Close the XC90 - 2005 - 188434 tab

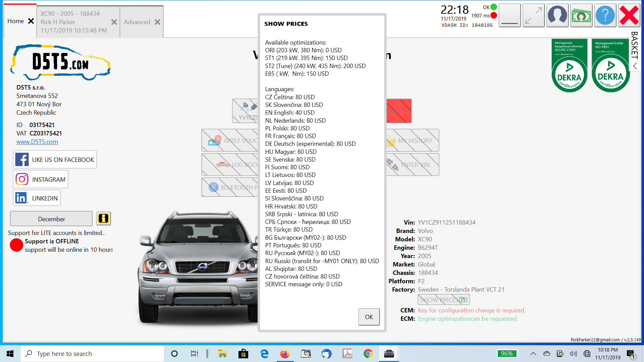114,22
